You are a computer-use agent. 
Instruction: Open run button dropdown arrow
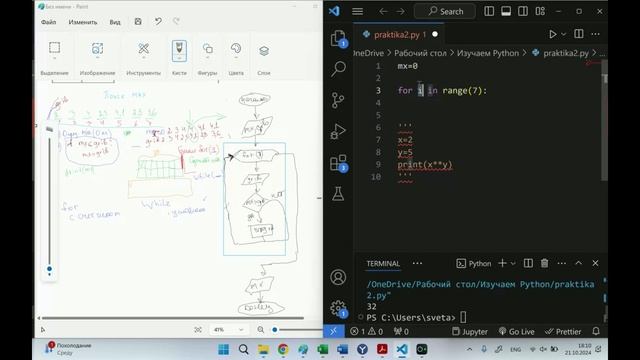pos(564,34)
